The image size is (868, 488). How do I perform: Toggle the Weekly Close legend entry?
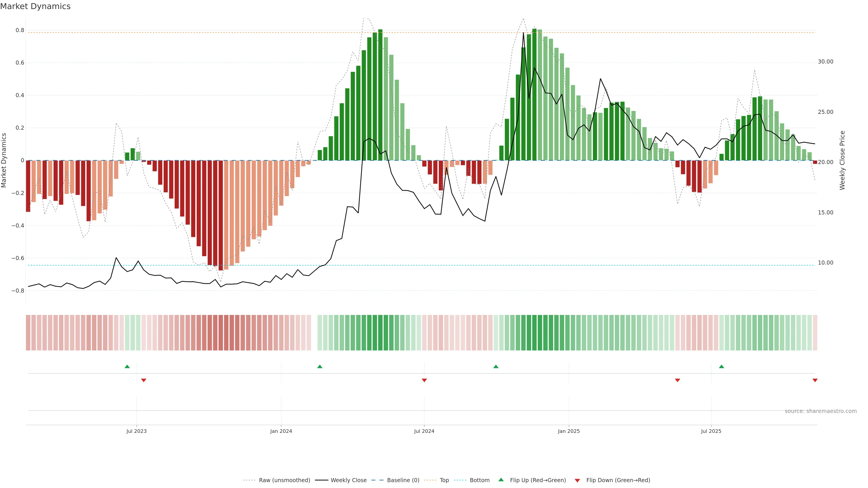(348, 480)
